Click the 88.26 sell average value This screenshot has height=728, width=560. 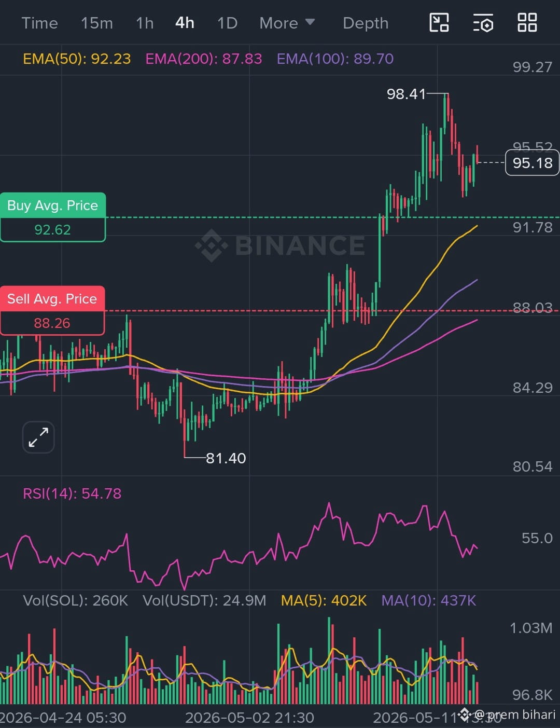tap(52, 323)
